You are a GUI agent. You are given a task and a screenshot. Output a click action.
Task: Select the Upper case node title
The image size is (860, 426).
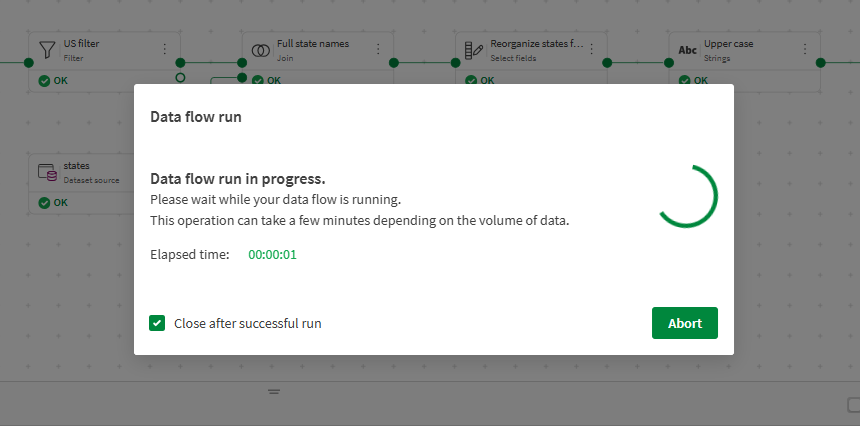728,44
